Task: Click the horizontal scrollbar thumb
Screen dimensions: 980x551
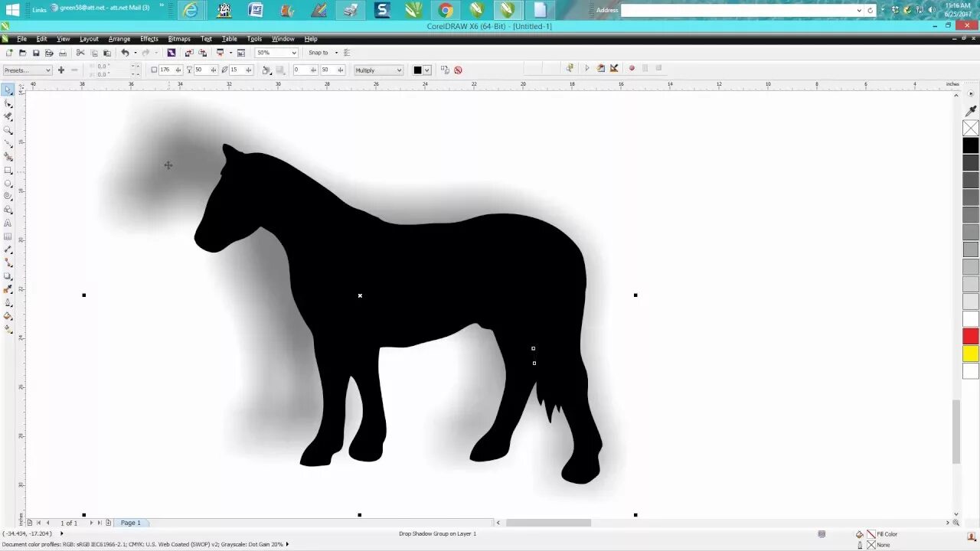Action: click(548, 523)
